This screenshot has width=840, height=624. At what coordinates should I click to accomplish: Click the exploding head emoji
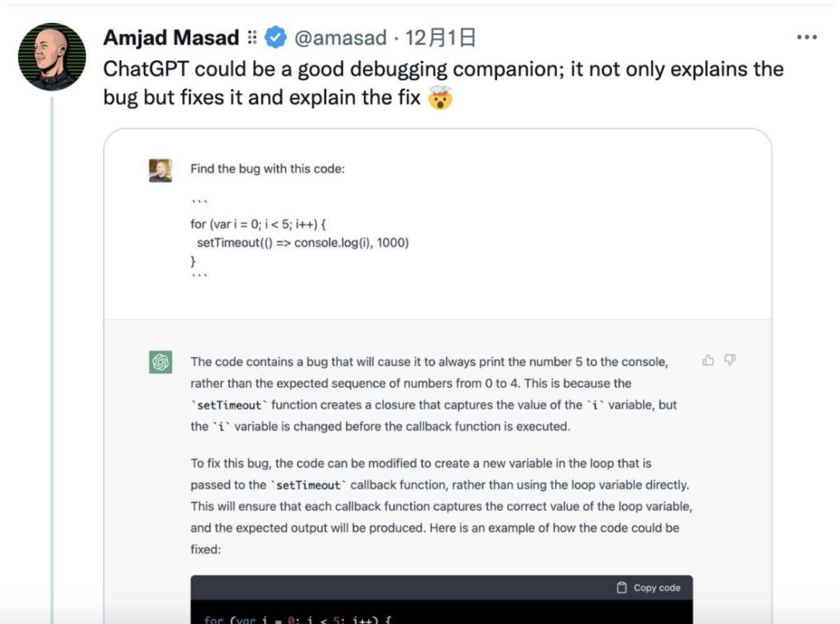click(440, 98)
